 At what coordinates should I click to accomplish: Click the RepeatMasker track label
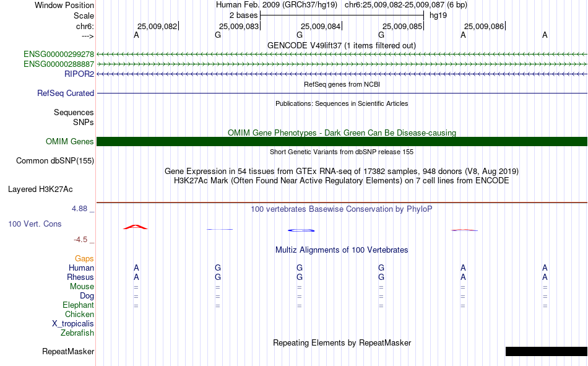click(68, 351)
